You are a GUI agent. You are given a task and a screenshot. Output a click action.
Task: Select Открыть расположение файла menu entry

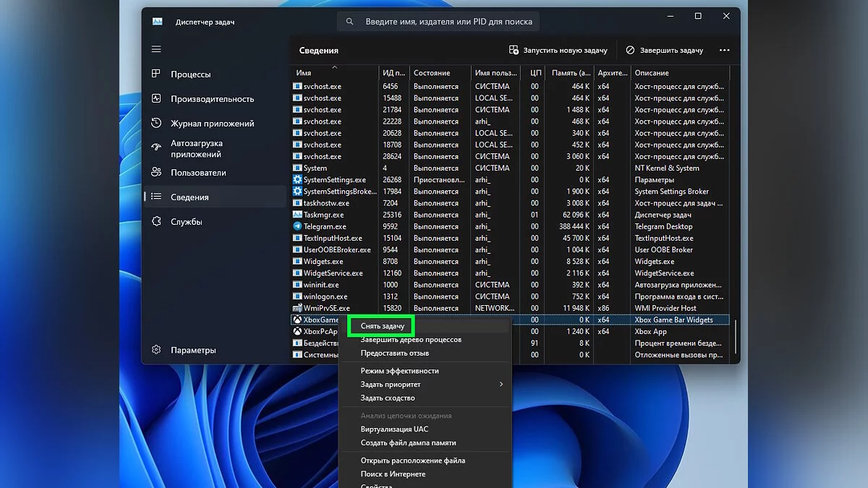(412, 461)
